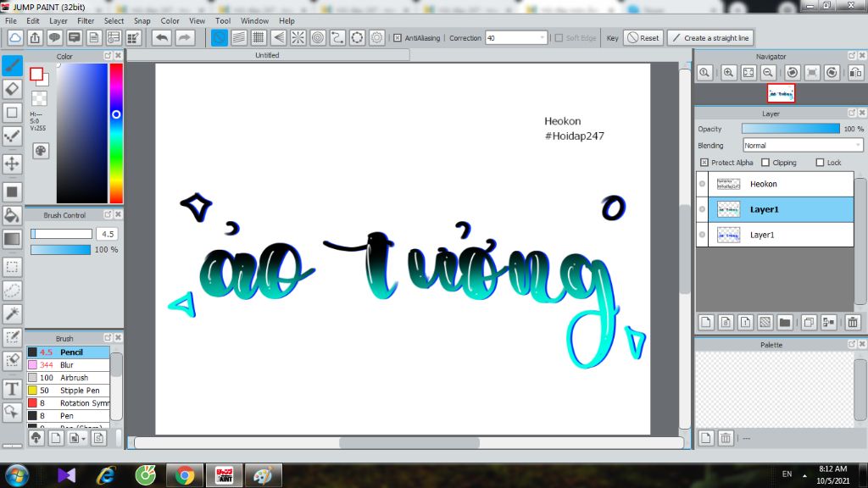
Task: Select the Airbrush brush
Action: [x=69, y=377]
